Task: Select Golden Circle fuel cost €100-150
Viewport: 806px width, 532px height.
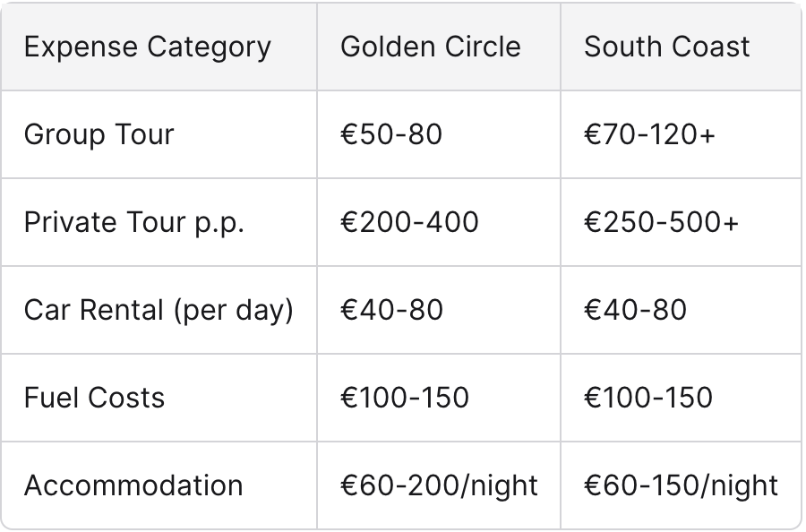Action: tap(405, 398)
